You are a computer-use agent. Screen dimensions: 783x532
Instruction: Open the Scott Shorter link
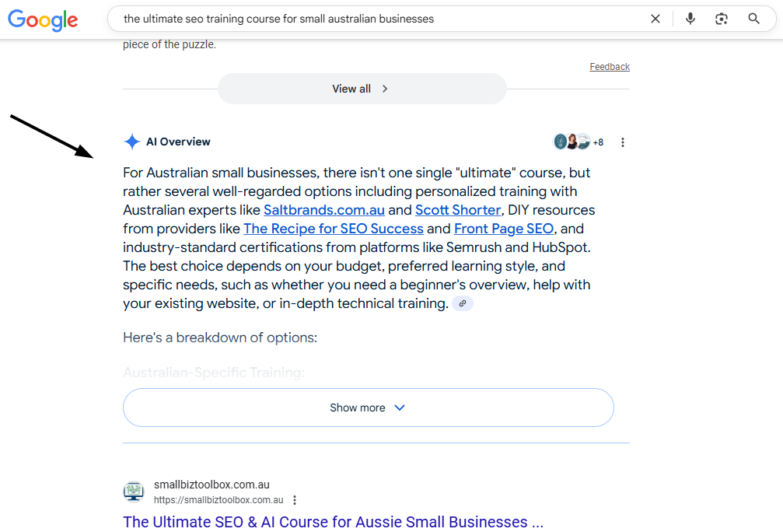[x=458, y=210]
